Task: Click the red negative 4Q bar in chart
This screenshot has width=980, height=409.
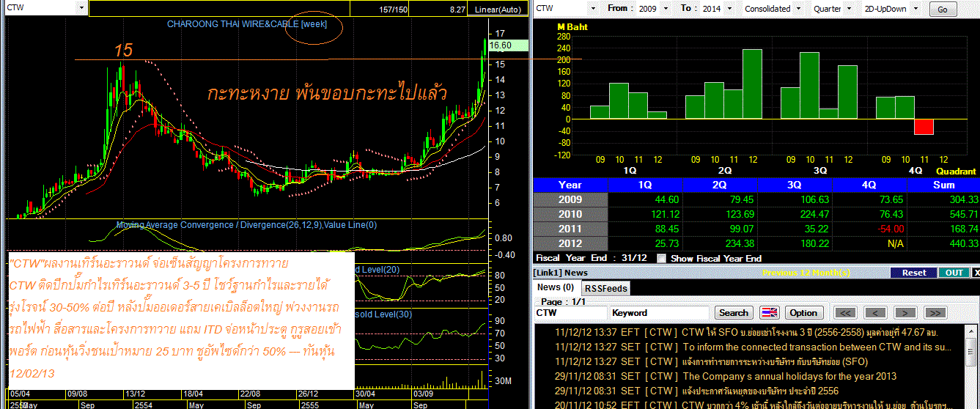Action: pos(924,127)
